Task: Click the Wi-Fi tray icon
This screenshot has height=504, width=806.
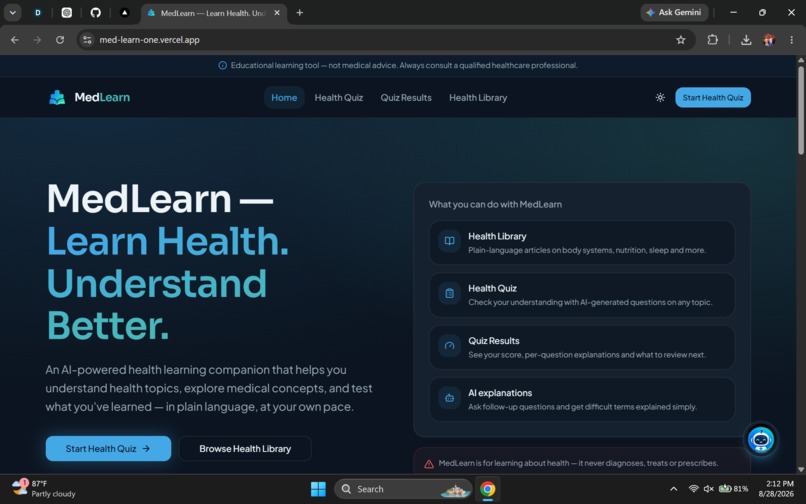Action: [x=693, y=489]
